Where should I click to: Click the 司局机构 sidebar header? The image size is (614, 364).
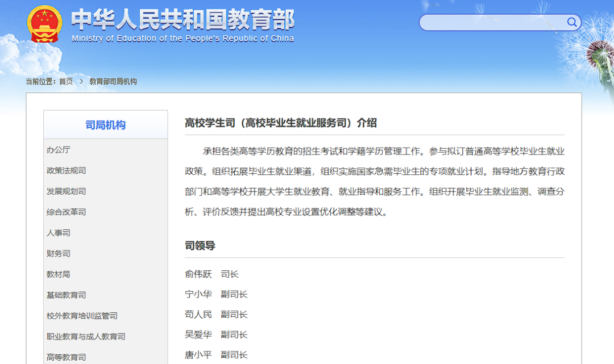pyautogui.click(x=105, y=125)
